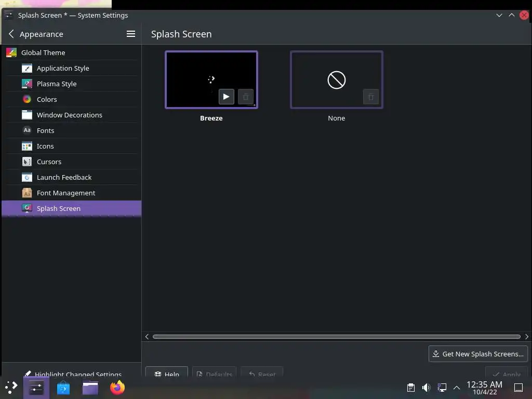Launch Firefox from the taskbar
Image resolution: width=532 pixels, height=399 pixels.
point(117,388)
